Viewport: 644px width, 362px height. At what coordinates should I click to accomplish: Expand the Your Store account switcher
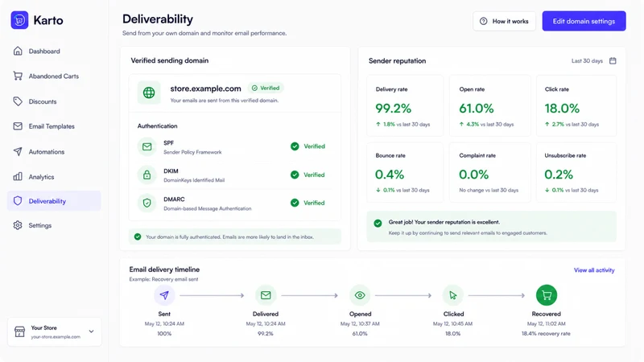coord(55,331)
